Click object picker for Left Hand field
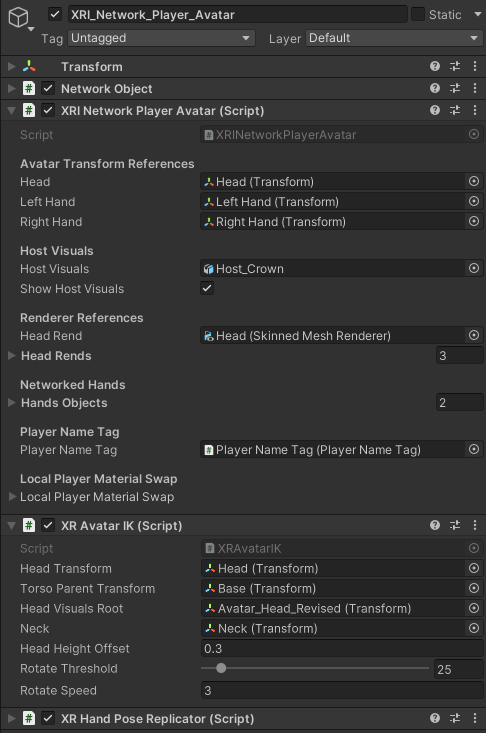 tap(474, 201)
